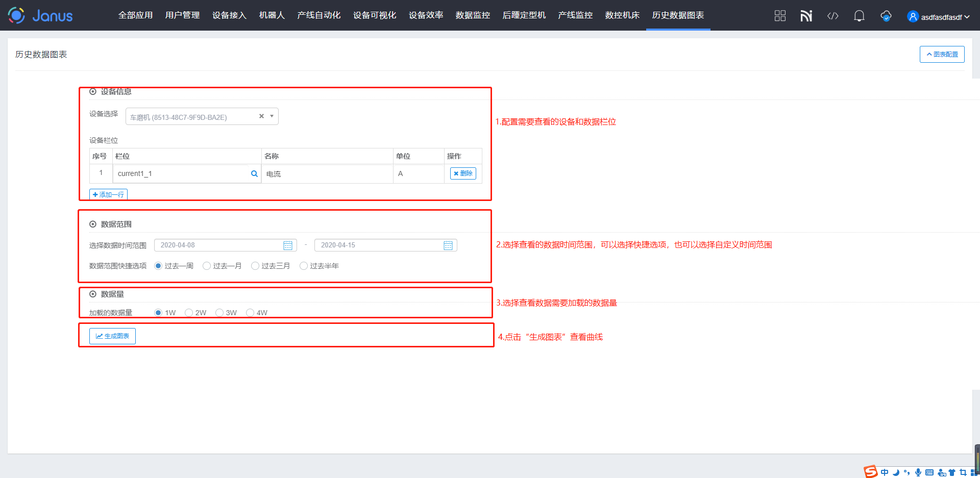This screenshot has width=980, height=478.
Task: Click the Sogou input method S logo
Action: (x=871, y=472)
